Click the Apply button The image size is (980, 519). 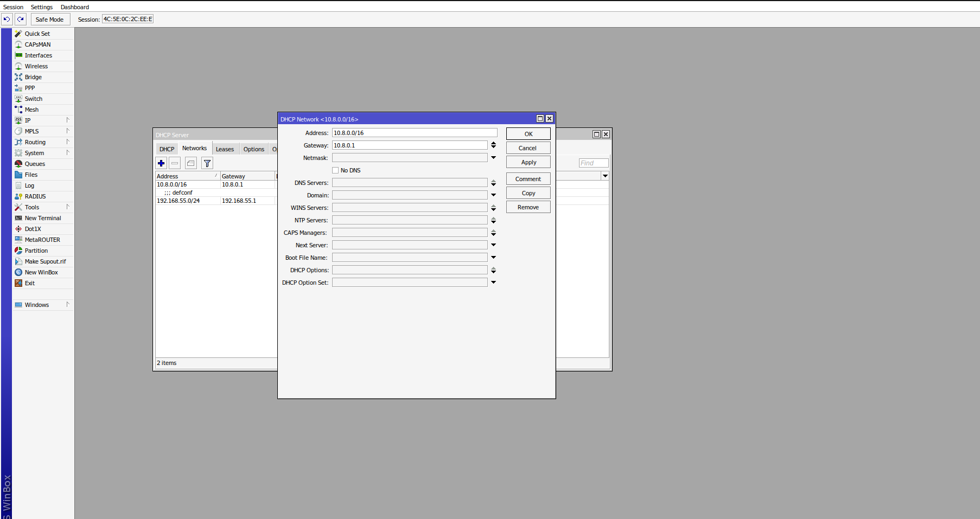[528, 162]
